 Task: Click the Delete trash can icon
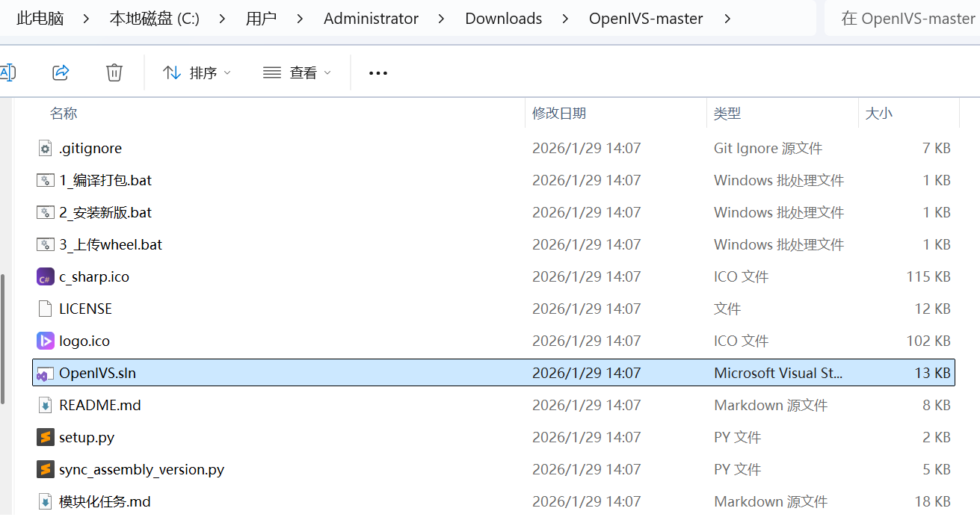click(114, 72)
